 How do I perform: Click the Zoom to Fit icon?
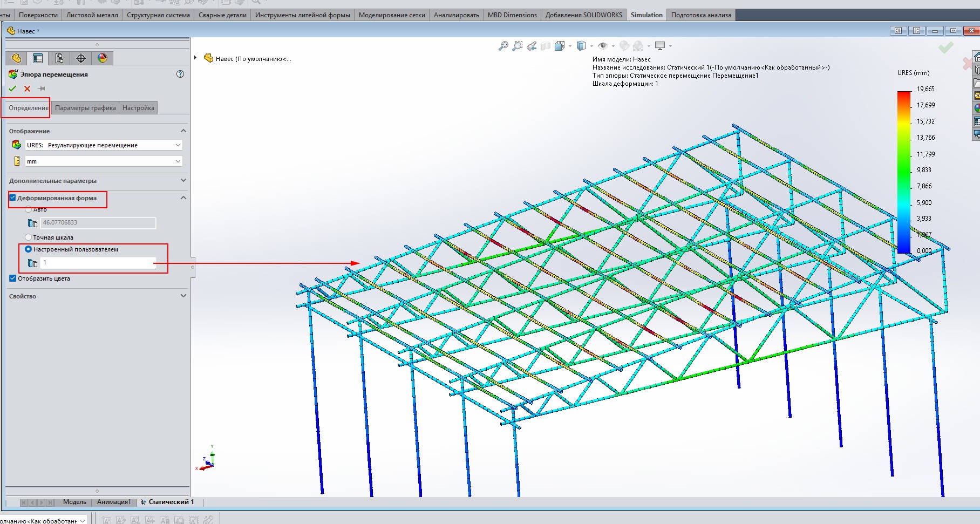pos(503,46)
